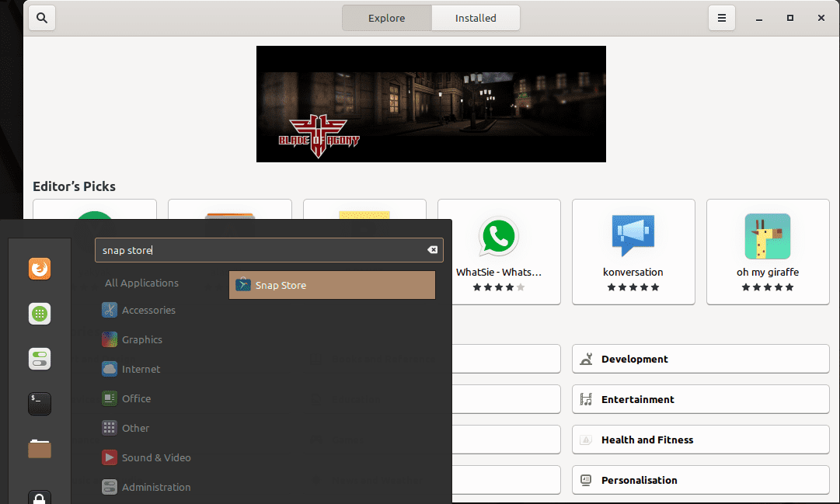Open the Blade of Agony featured banner
The height and width of the screenshot is (504, 840).
(x=431, y=104)
